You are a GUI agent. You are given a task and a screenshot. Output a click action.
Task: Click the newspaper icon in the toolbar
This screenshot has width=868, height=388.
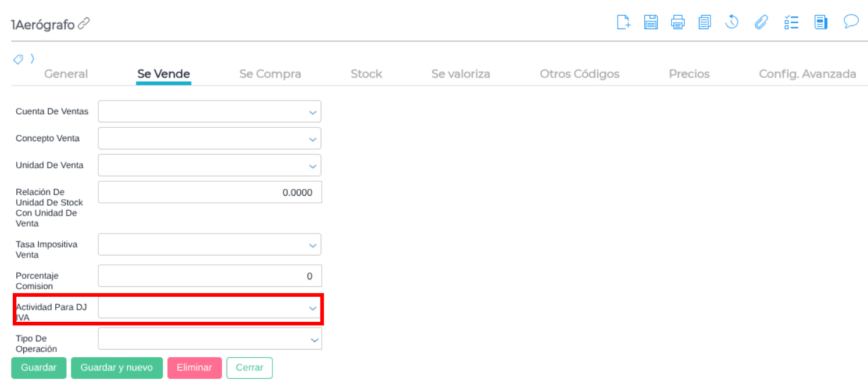(820, 23)
